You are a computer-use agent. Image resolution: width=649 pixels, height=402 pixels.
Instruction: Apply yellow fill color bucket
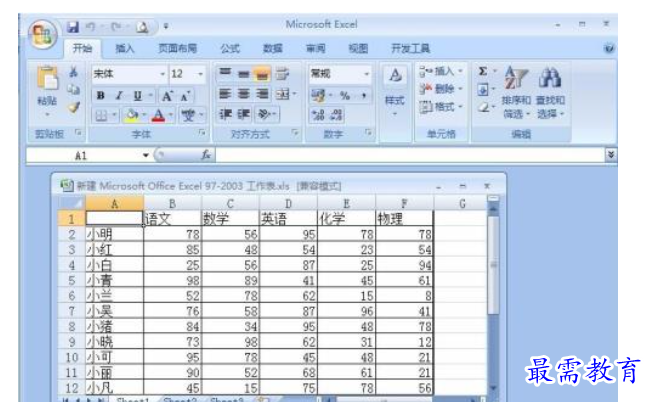(x=132, y=115)
